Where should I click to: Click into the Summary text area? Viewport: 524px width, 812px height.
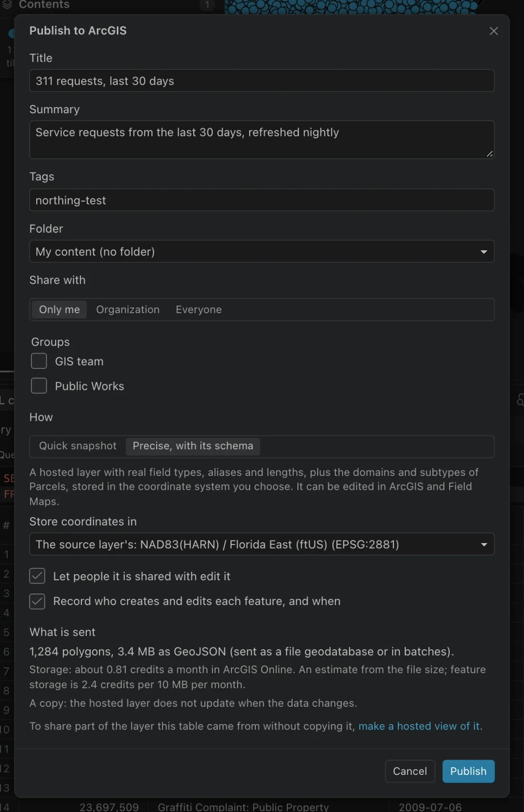pyautogui.click(x=262, y=139)
